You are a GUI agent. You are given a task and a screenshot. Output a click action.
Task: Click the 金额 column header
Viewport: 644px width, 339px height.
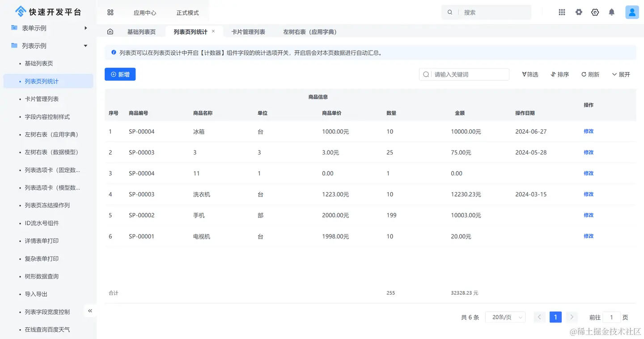460,113
